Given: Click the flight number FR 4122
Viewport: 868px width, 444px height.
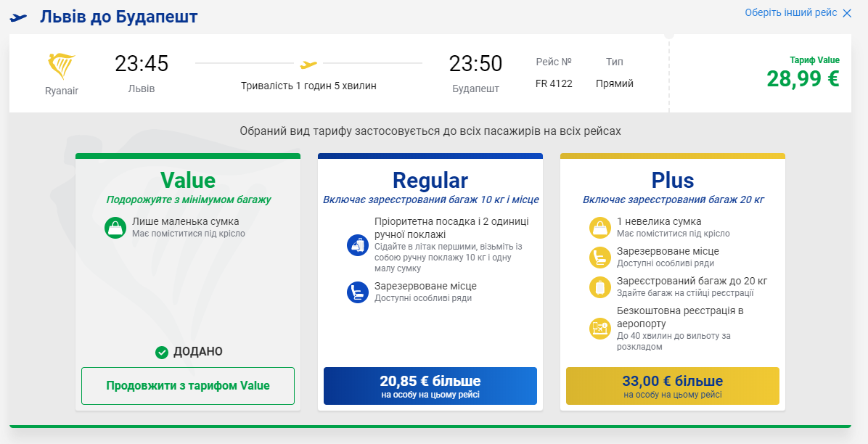Looking at the screenshot, I should pos(554,83).
